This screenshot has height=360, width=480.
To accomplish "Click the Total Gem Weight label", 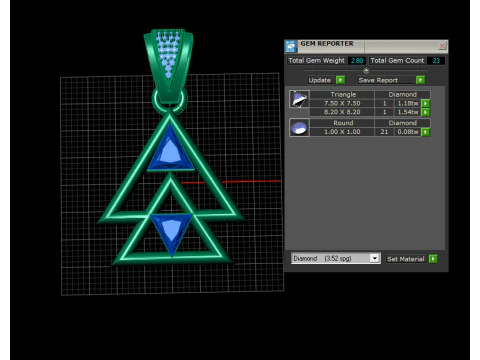I will [316, 61].
